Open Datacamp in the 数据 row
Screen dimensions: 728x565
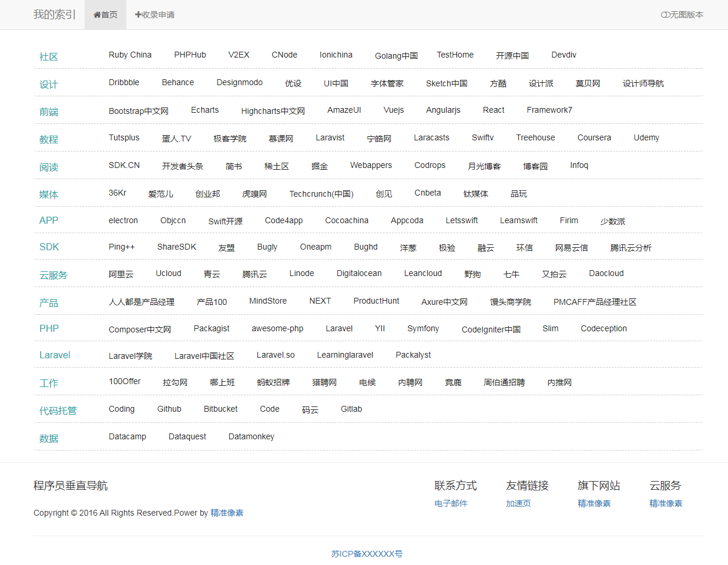[x=127, y=436]
